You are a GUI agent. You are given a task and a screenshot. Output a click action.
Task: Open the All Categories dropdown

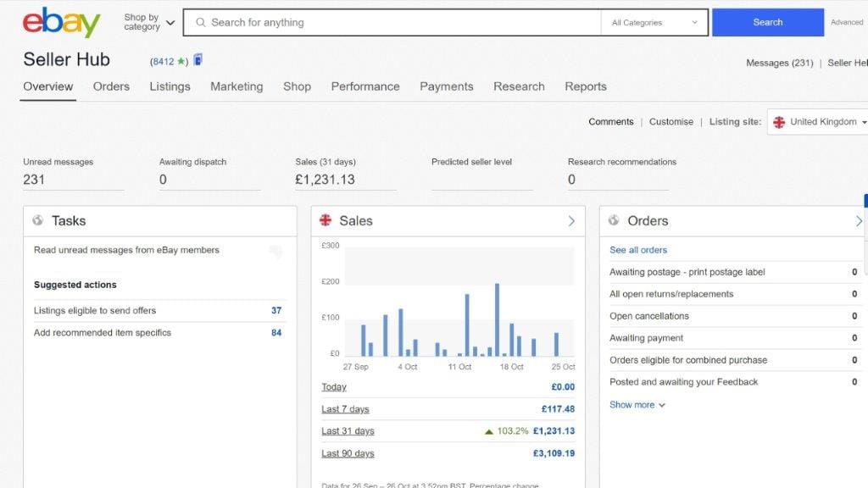click(x=654, y=23)
